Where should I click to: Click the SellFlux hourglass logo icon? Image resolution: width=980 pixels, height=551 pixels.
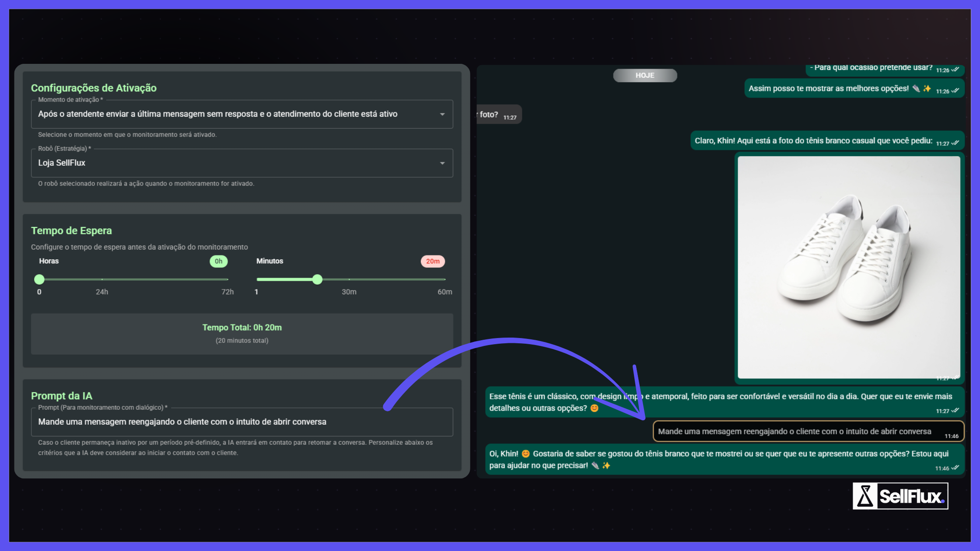click(x=865, y=496)
